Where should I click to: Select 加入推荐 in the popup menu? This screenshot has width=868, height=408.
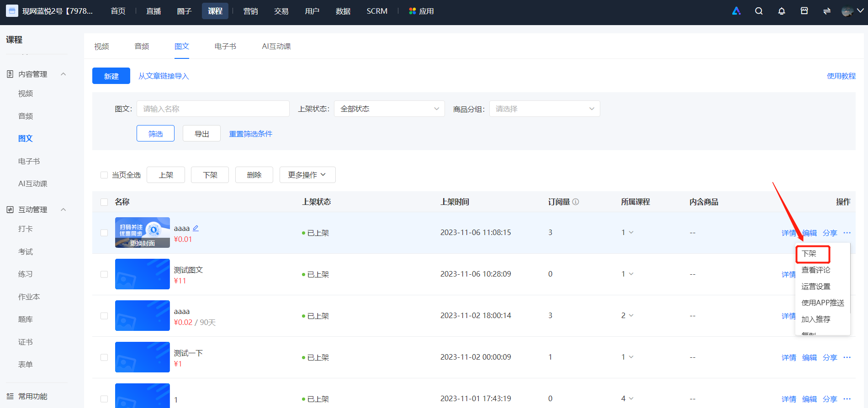point(815,319)
